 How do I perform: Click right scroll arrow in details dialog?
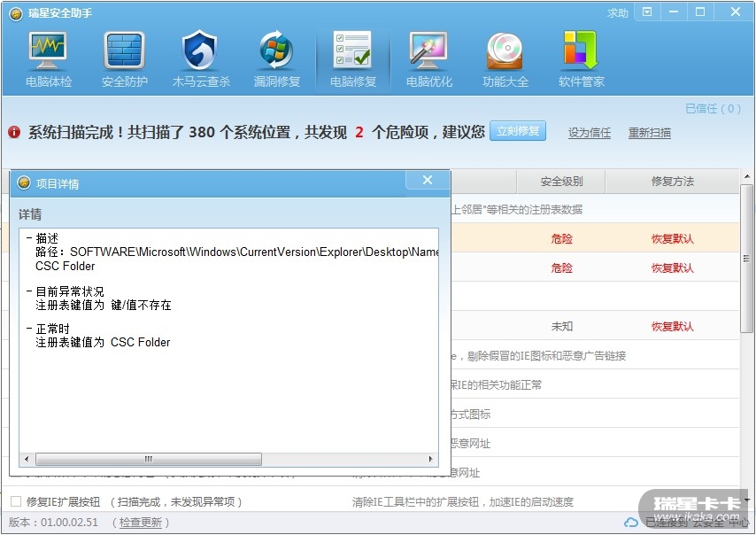[430, 459]
